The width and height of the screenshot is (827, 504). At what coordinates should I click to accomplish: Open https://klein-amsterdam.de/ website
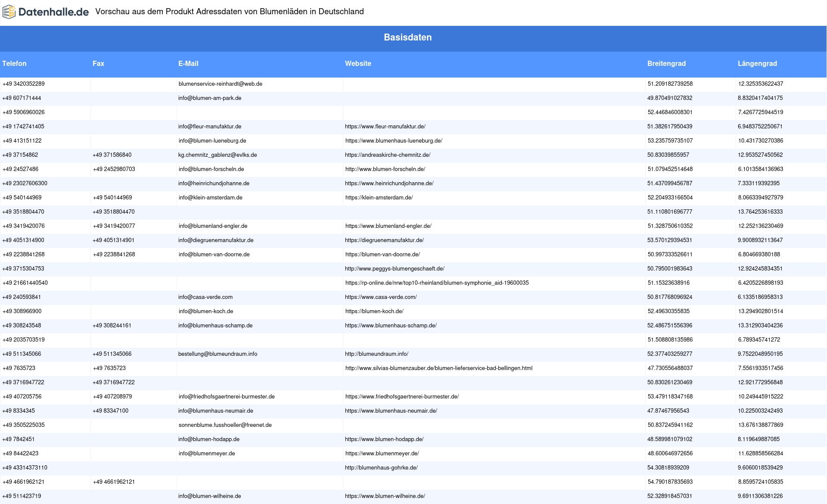pyautogui.click(x=379, y=198)
